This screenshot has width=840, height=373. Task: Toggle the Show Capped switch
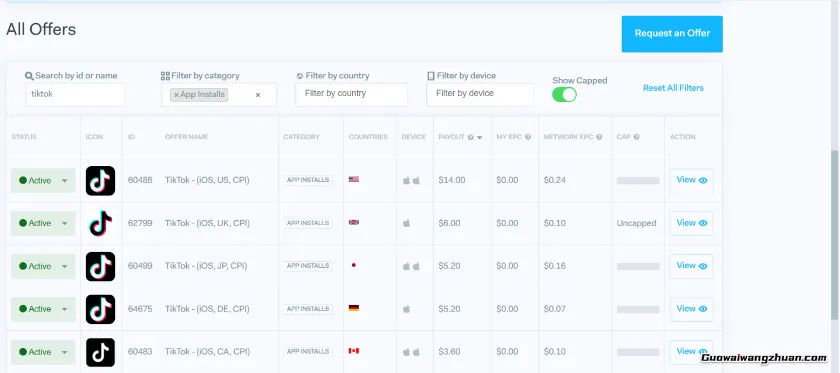(565, 95)
